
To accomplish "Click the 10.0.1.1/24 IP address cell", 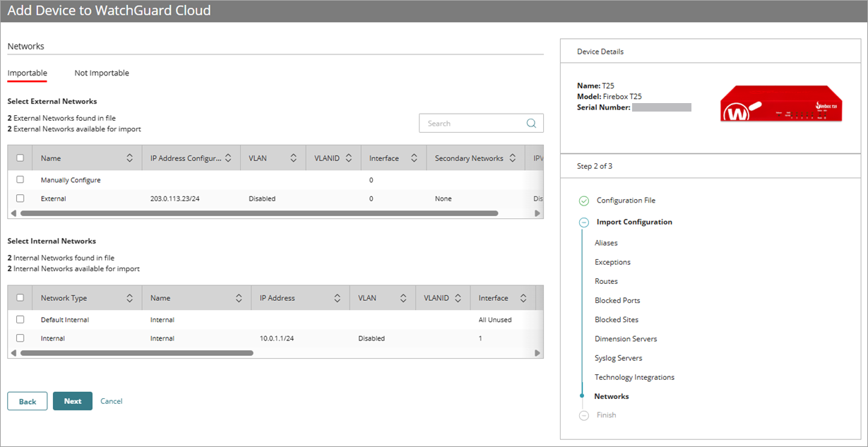I will [x=277, y=338].
